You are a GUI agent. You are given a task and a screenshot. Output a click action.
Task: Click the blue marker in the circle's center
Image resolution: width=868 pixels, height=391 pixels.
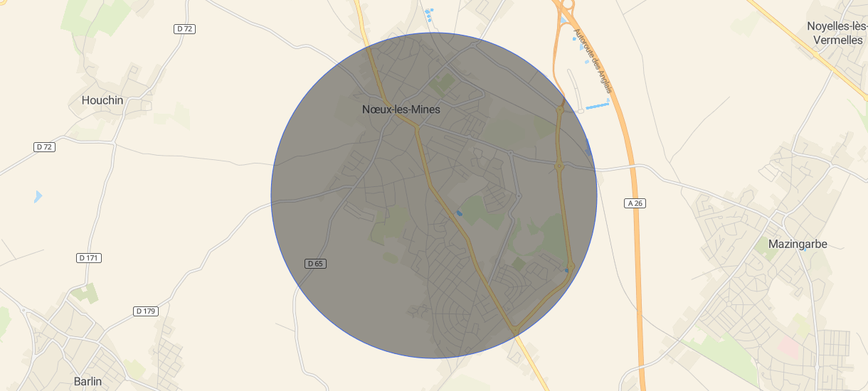click(460, 213)
